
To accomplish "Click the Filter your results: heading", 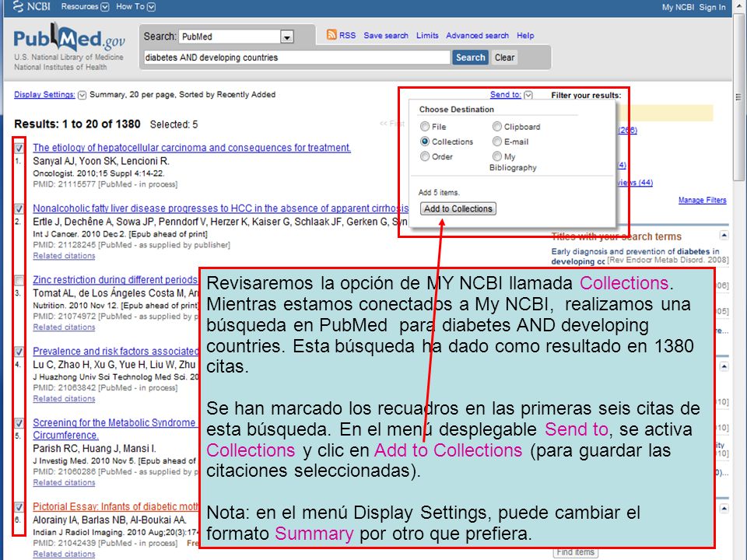I will (586, 95).
